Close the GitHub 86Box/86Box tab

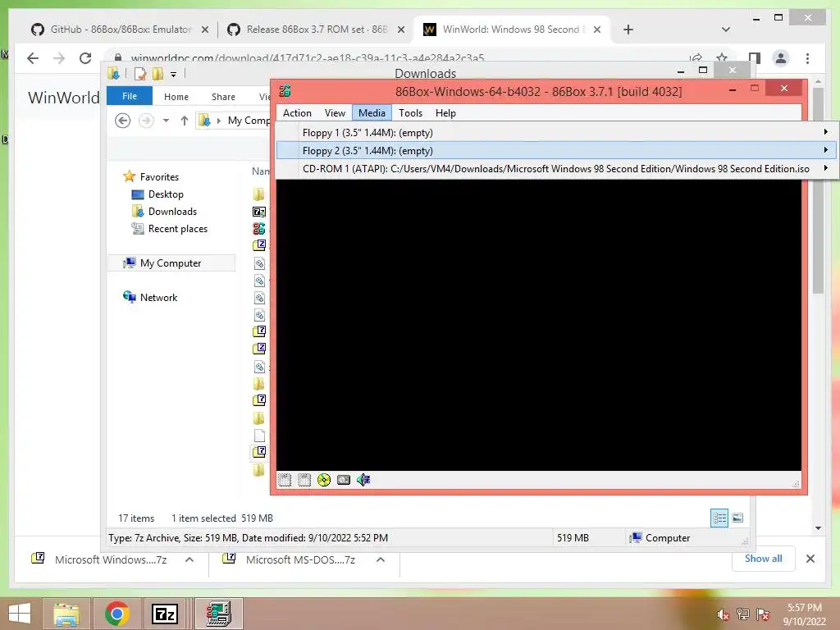pos(204,30)
